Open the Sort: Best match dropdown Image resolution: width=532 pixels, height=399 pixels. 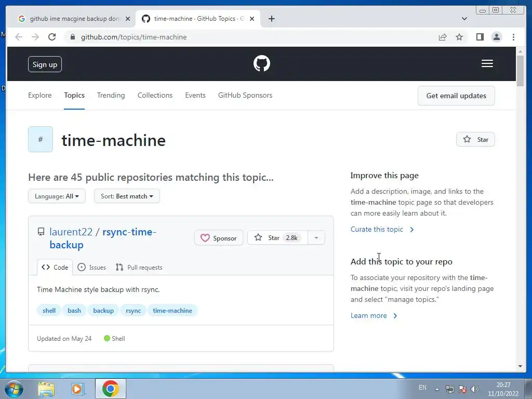tap(127, 196)
